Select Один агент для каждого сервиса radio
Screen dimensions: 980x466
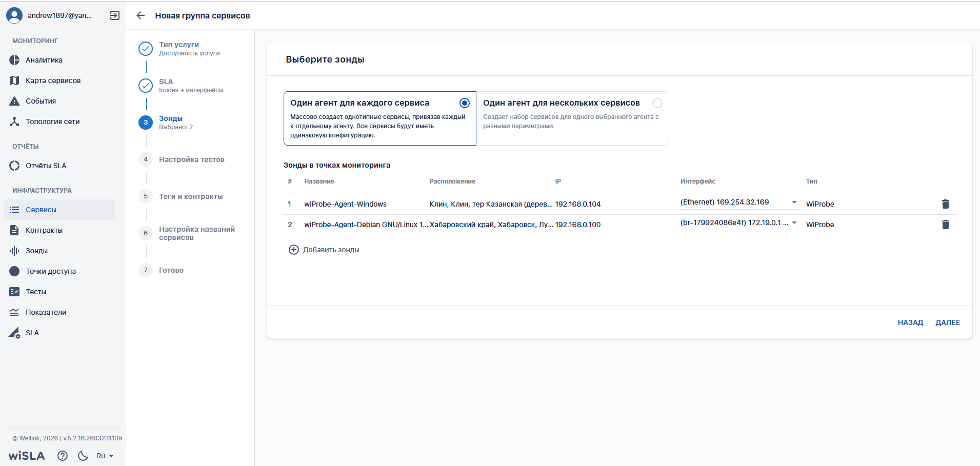[x=464, y=103]
